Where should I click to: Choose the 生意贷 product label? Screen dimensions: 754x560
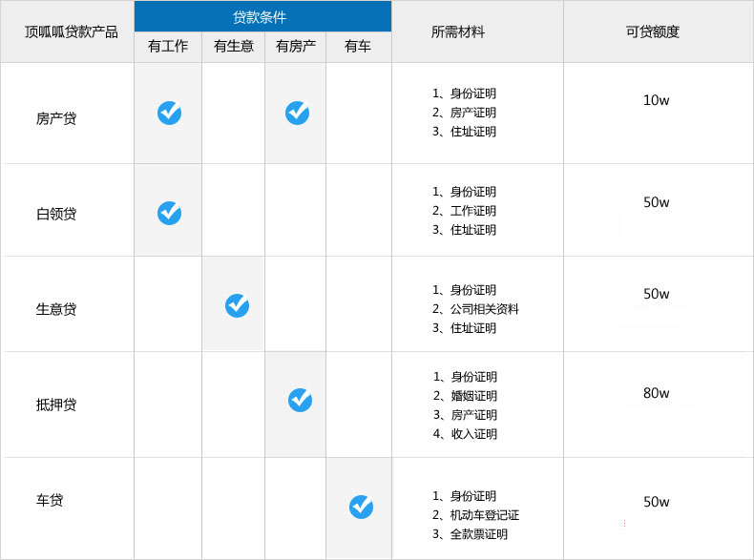point(56,309)
